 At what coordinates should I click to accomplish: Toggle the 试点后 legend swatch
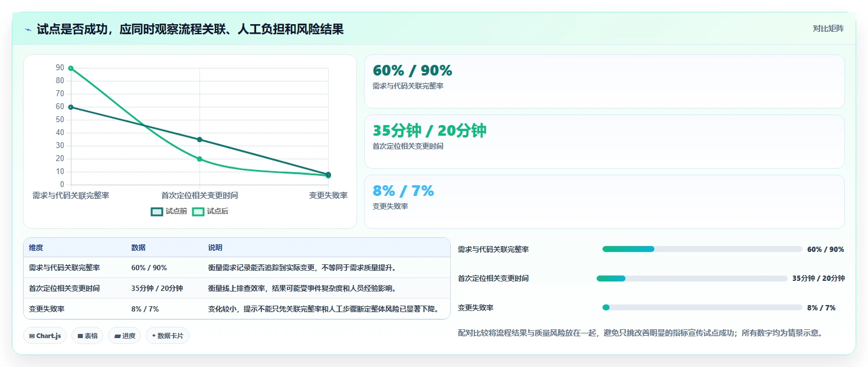click(x=198, y=211)
